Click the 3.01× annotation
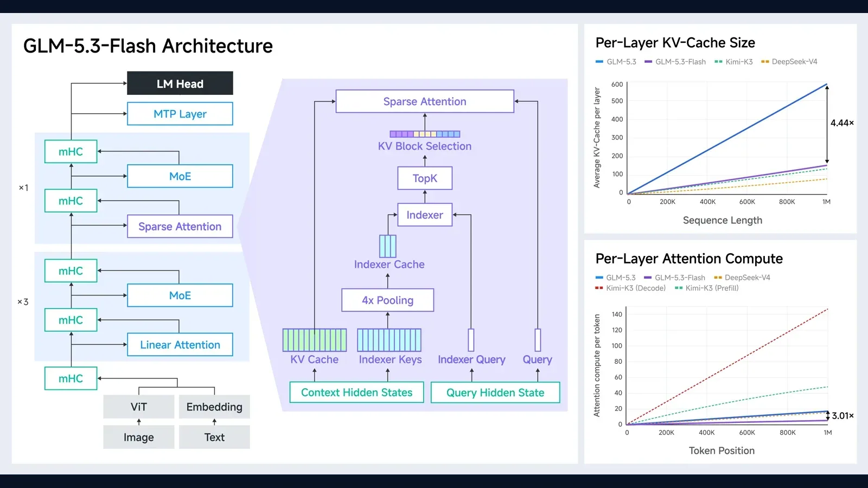 point(843,416)
